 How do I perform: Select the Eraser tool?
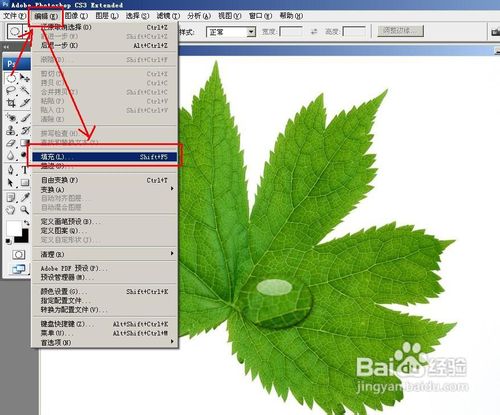click(x=11, y=143)
